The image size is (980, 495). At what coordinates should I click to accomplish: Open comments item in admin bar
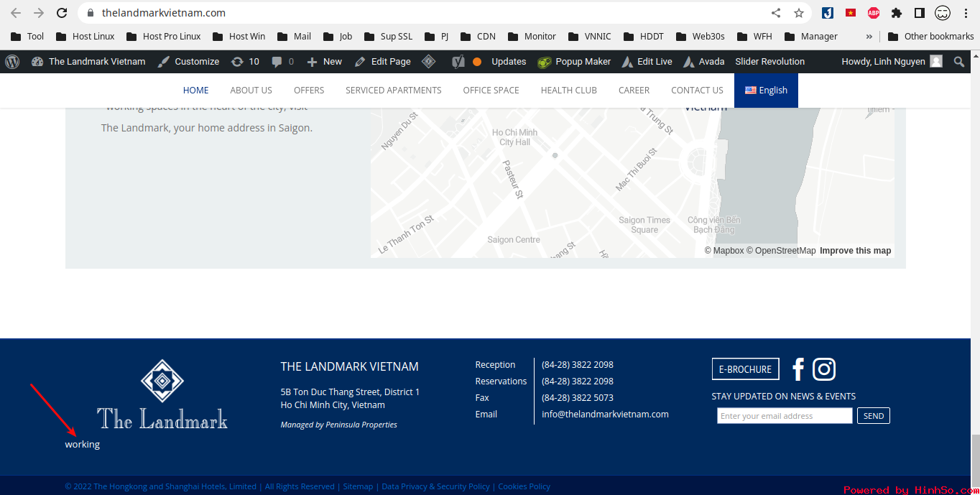click(x=282, y=62)
